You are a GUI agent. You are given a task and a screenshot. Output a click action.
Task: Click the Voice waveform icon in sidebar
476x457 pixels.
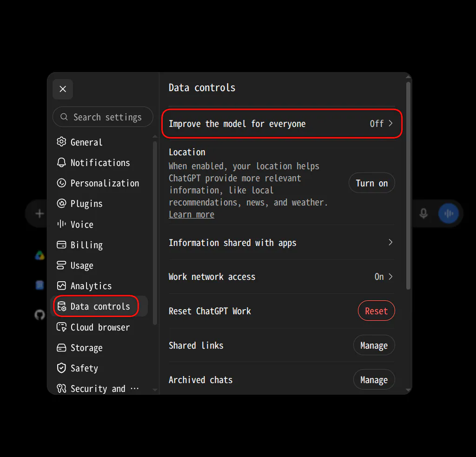pyautogui.click(x=61, y=224)
